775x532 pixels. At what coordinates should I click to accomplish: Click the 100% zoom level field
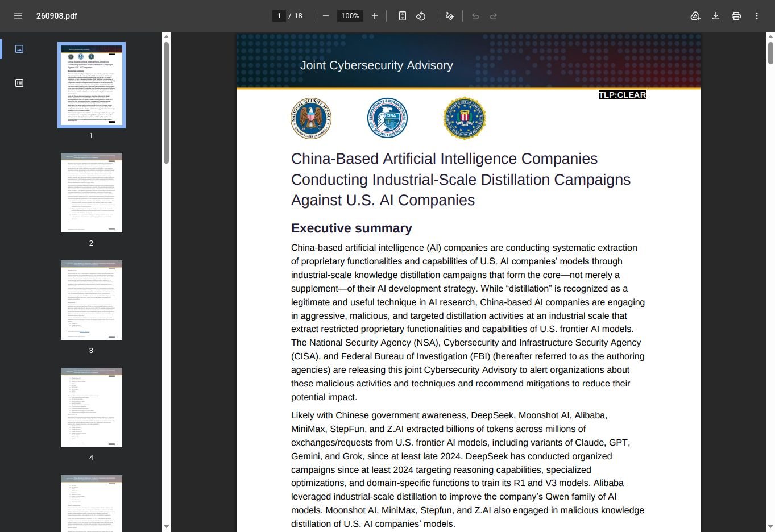[x=350, y=16]
